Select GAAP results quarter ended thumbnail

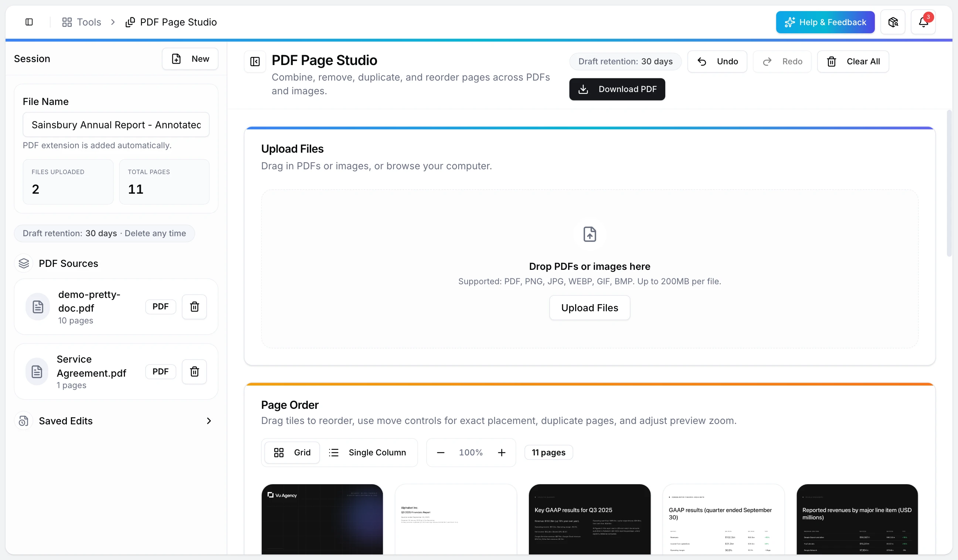[x=723, y=519]
